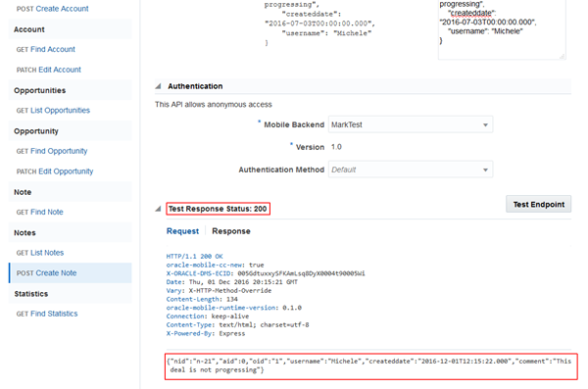The image size is (588, 389).
Task: Click the Content-Length header line
Action: [x=202, y=299]
